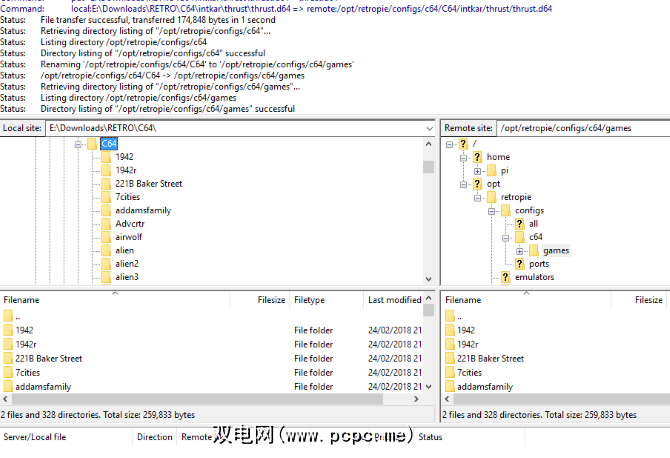Select parent '..' entry in local file list
The width and height of the screenshot is (670, 458).
point(17,317)
